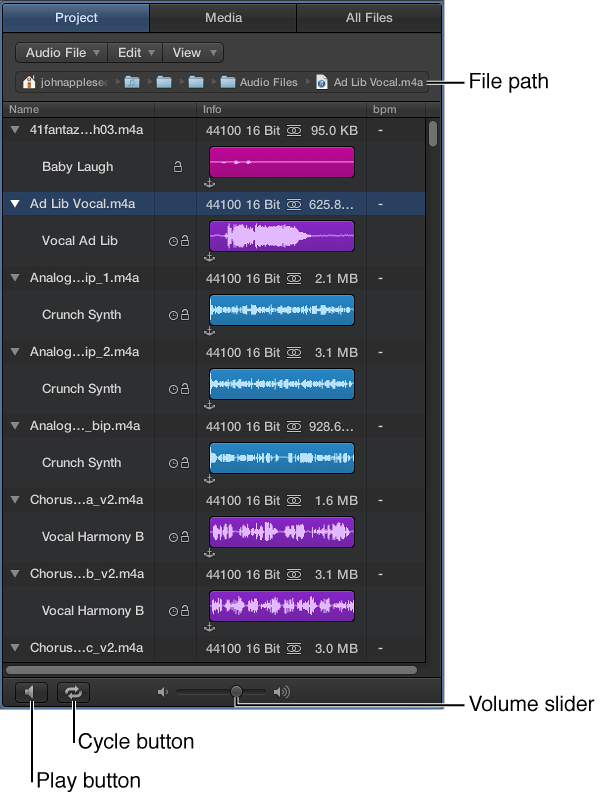Click anchor below Analog...ip_2.m4a waveform
This screenshot has width=610, height=798.
pyautogui.click(x=210, y=405)
